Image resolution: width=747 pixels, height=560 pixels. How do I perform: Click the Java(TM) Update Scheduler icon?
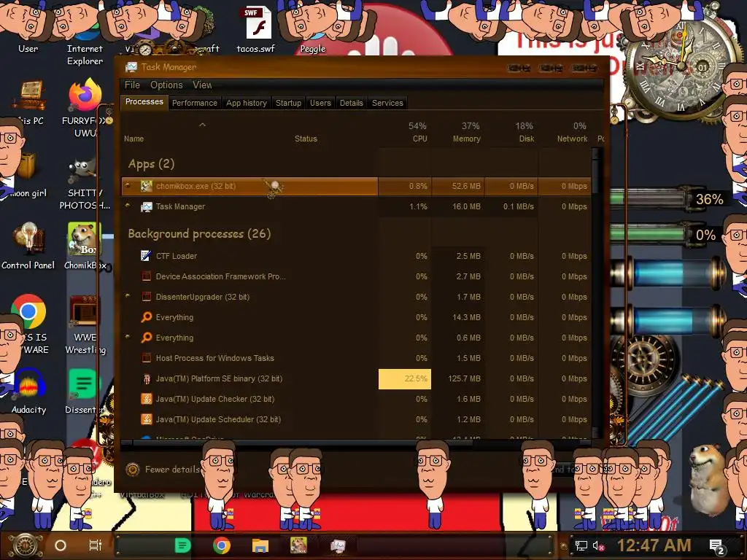146,419
